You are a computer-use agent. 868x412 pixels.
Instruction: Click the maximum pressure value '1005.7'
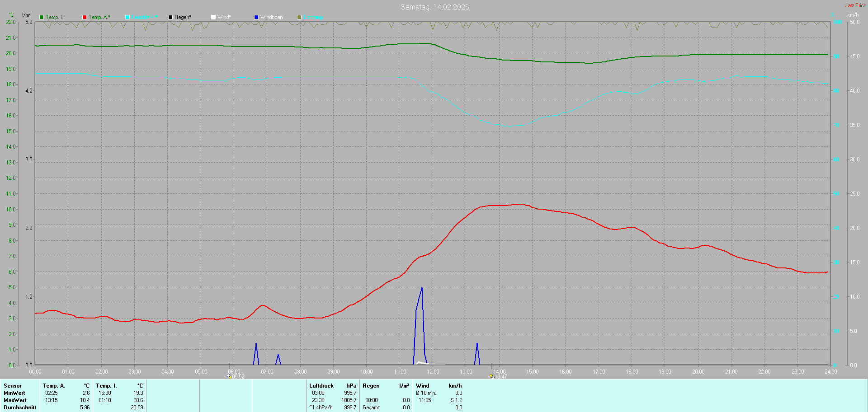click(x=349, y=400)
